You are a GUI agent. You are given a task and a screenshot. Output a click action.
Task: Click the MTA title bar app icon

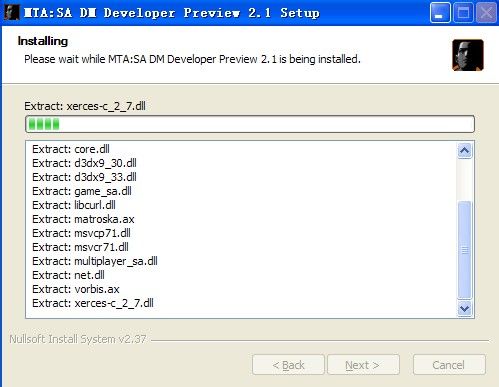click(12, 12)
